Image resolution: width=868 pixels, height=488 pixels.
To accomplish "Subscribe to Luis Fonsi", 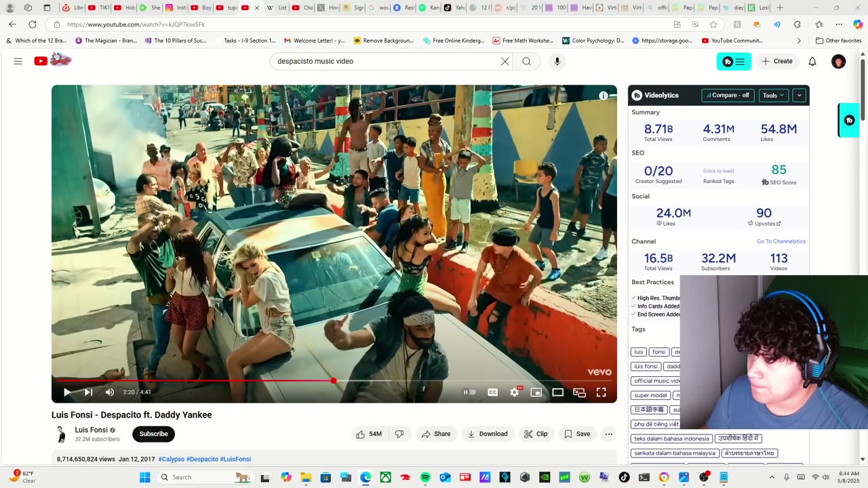I will (x=153, y=434).
